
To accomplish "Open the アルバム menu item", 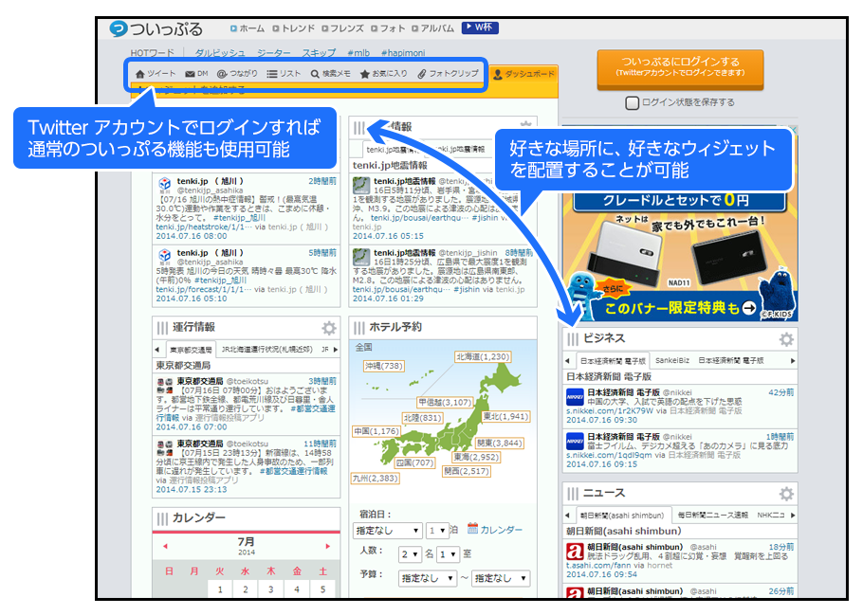I will [433, 28].
